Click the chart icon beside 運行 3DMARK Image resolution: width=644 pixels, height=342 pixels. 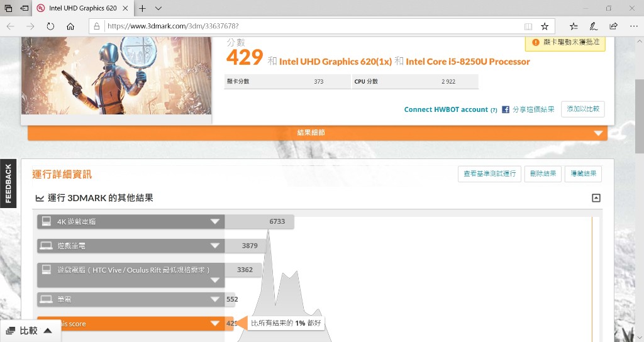pos(40,198)
